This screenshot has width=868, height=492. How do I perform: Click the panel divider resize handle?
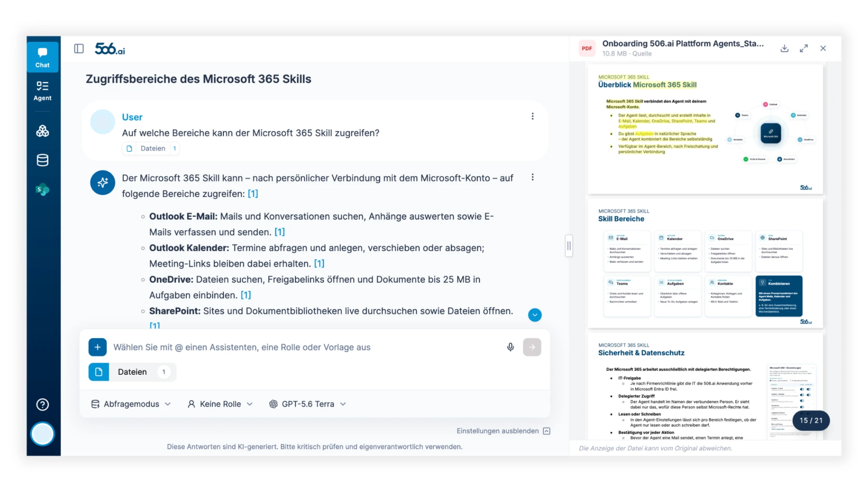(569, 246)
